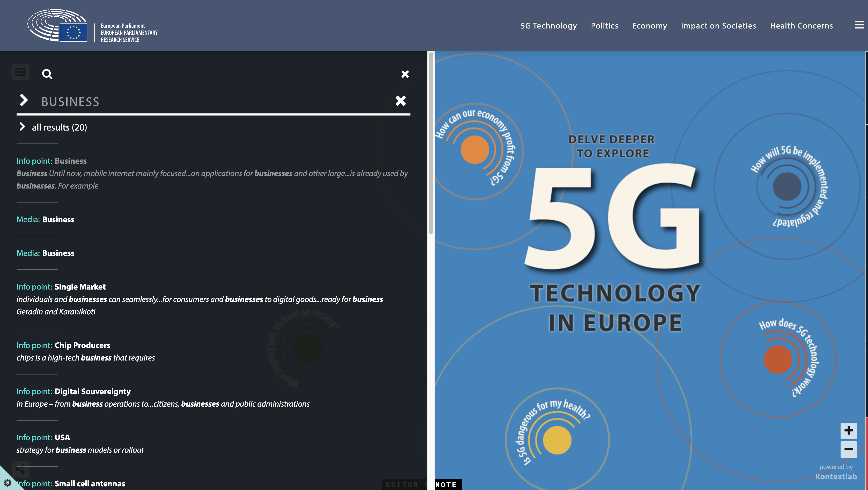This screenshot has width=868, height=490.
Task: Open the hamburger menu icon
Action: [859, 25]
